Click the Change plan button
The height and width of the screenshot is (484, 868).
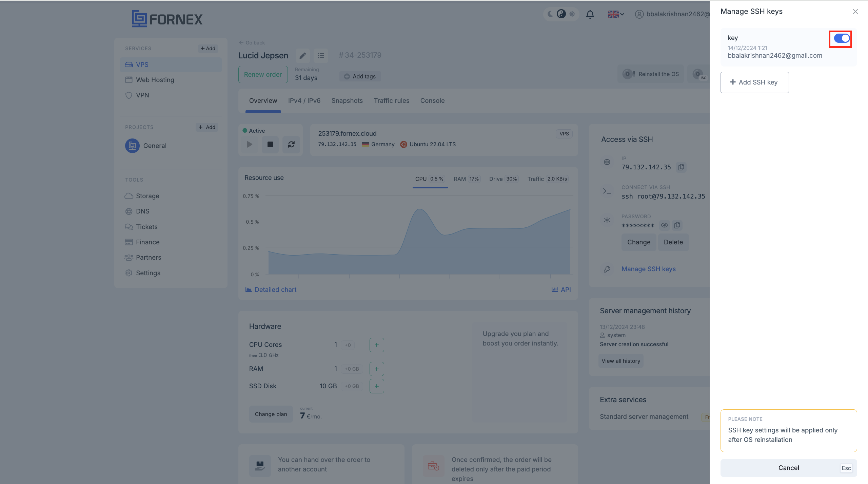click(x=271, y=414)
